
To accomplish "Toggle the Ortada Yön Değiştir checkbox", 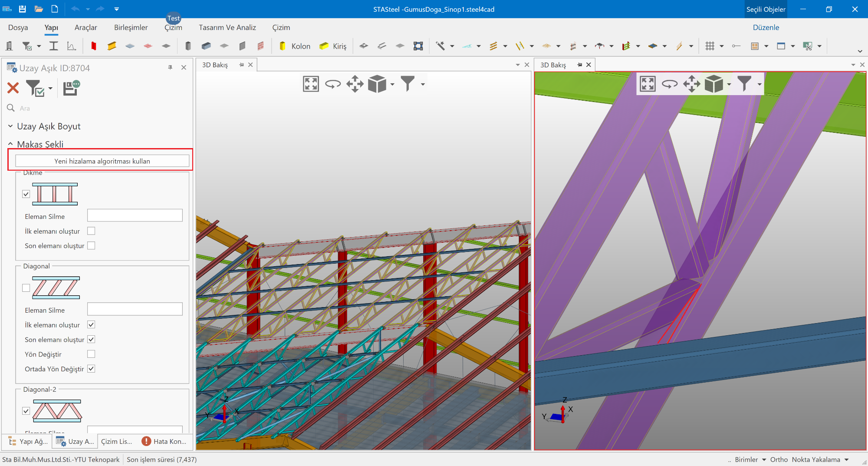I will pos(91,369).
